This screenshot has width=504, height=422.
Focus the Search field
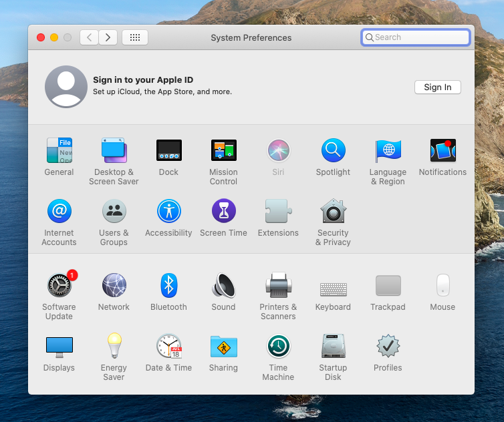416,37
